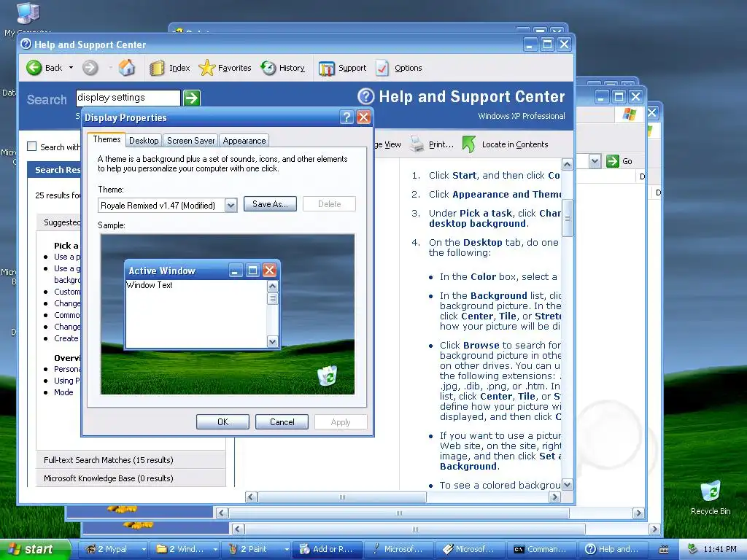The image size is (747, 560).
Task: Click the Locate in Contents green arrow icon
Action: (x=469, y=144)
